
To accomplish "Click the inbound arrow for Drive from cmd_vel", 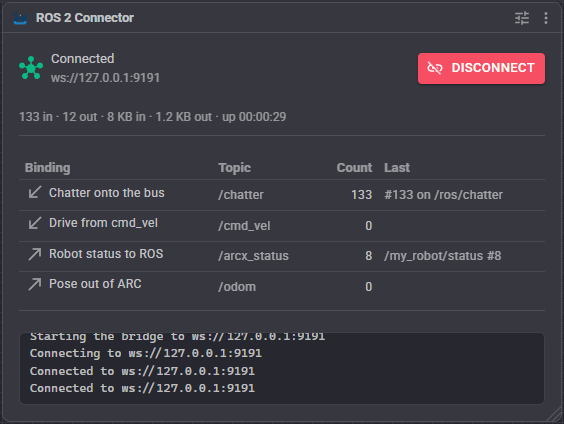I will (35, 223).
